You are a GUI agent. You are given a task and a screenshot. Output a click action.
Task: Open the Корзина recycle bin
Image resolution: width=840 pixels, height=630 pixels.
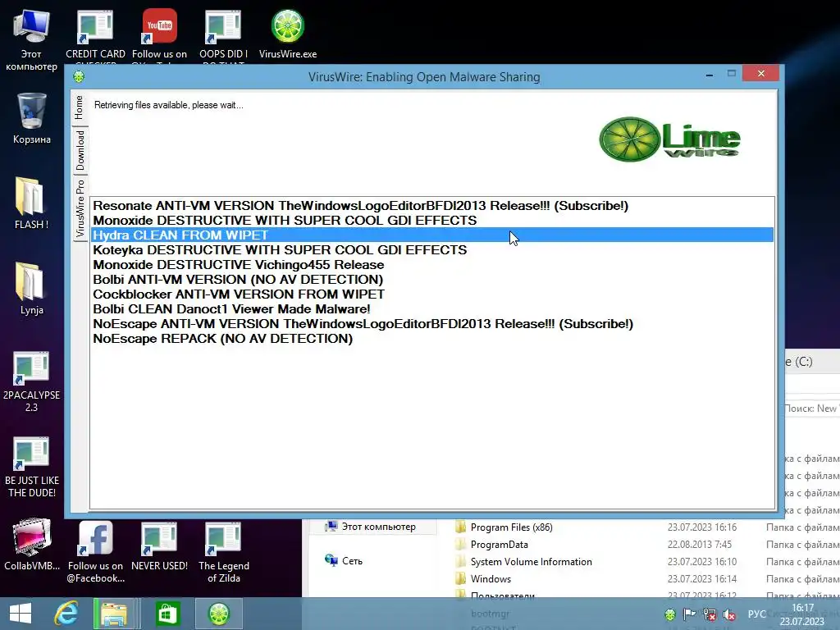pyautogui.click(x=32, y=118)
